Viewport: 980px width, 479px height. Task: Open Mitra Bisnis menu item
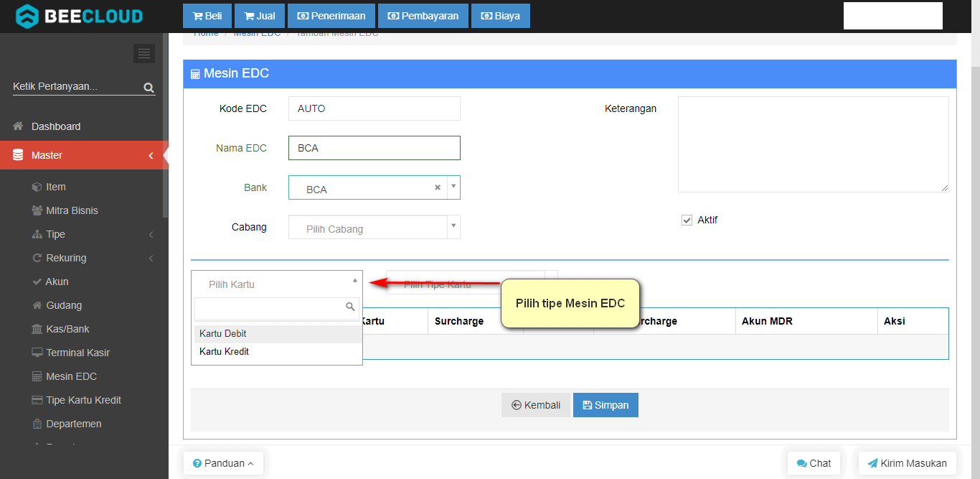click(x=72, y=210)
